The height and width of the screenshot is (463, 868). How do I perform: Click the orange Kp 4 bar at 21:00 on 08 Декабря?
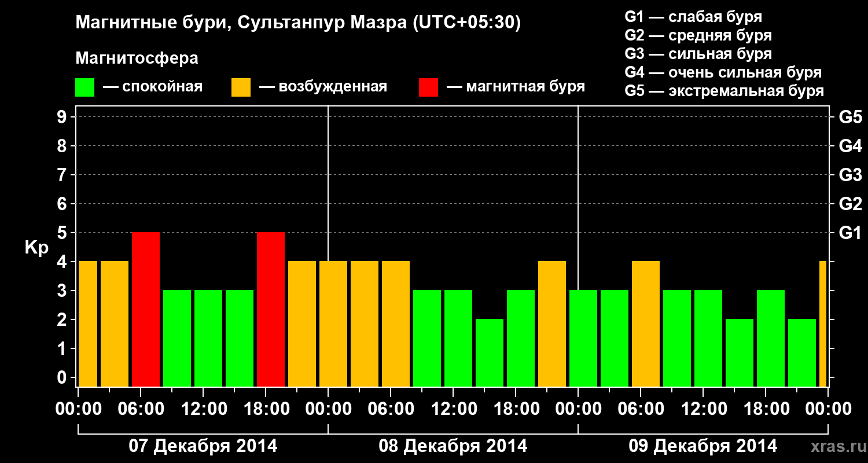tap(552, 324)
